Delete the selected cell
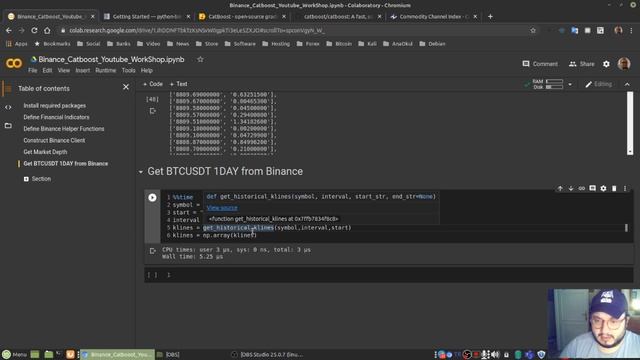The height and width of the screenshot is (360, 640). (x=614, y=189)
